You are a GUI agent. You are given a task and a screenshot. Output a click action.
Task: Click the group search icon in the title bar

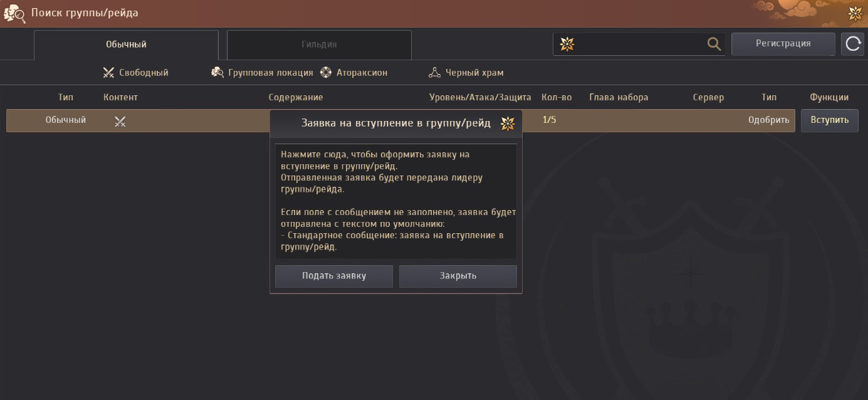14,13
